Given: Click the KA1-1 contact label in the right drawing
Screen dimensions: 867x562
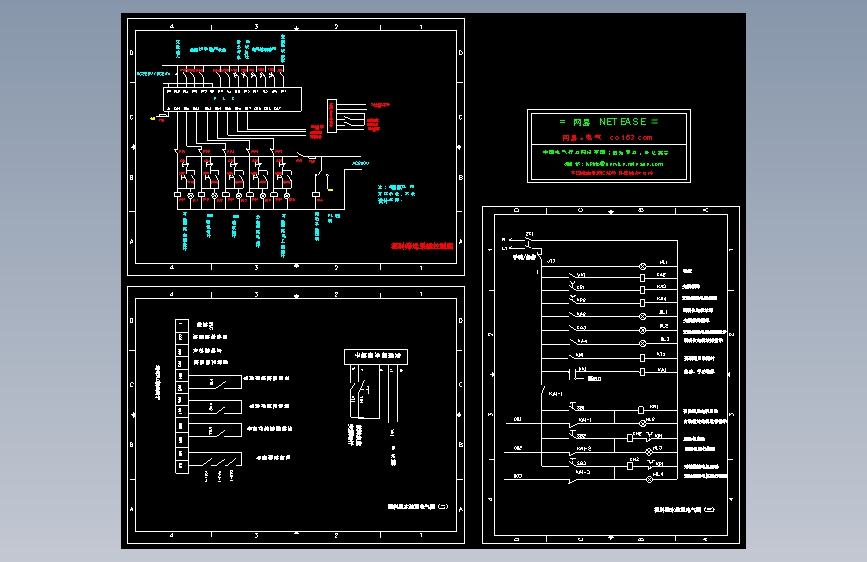Looking at the screenshot, I should click(555, 394).
